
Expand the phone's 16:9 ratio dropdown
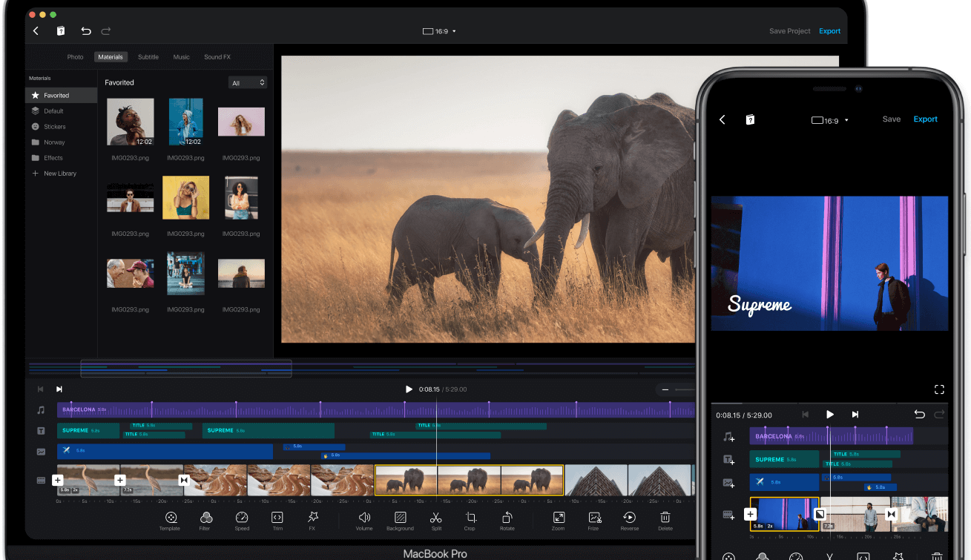click(x=830, y=120)
